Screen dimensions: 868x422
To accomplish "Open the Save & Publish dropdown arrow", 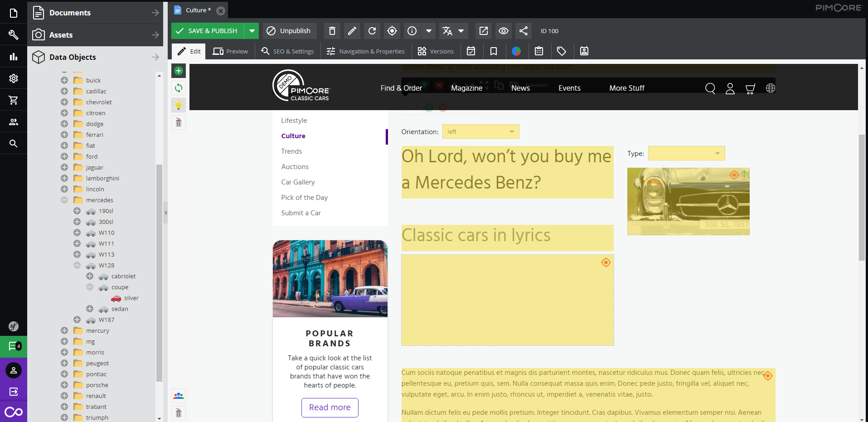I will pyautogui.click(x=252, y=31).
